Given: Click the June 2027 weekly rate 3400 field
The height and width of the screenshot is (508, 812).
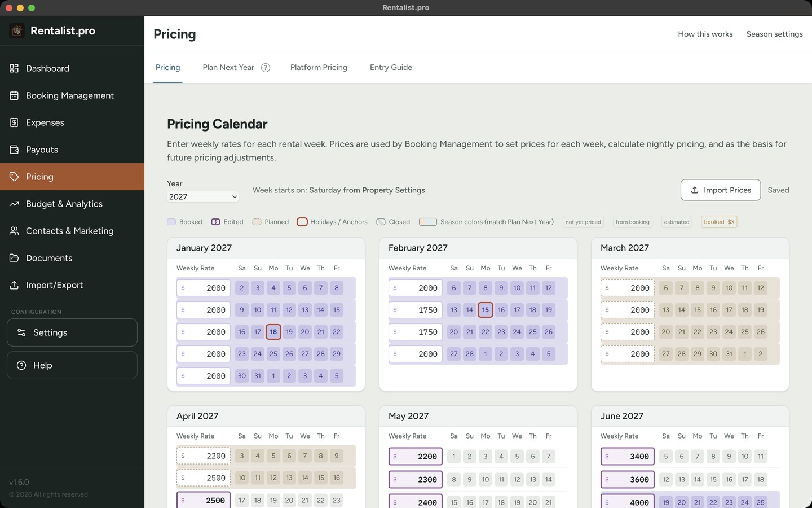Looking at the screenshot, I should pos(628,456).
